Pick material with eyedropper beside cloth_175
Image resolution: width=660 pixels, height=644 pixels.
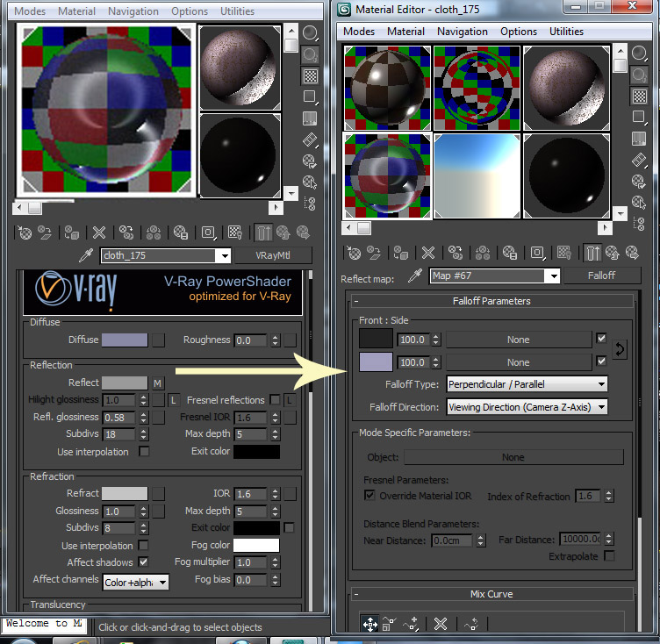(x=86, y=255)
